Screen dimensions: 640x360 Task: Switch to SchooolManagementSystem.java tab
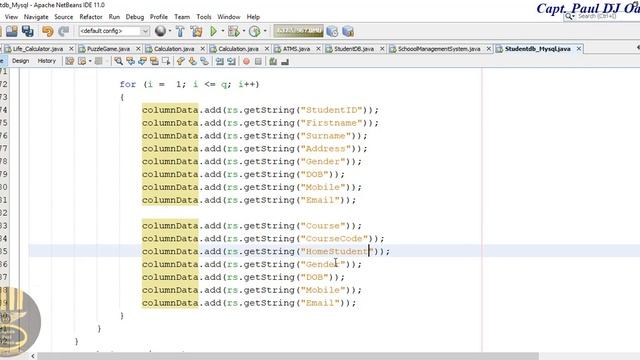pyautogui.click(x=439, y=49)
